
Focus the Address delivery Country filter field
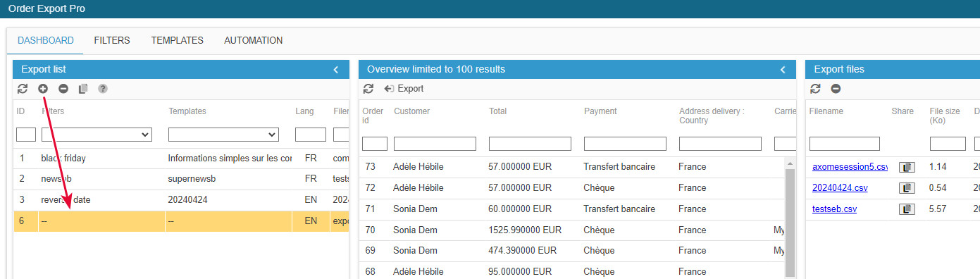point(720,144)
